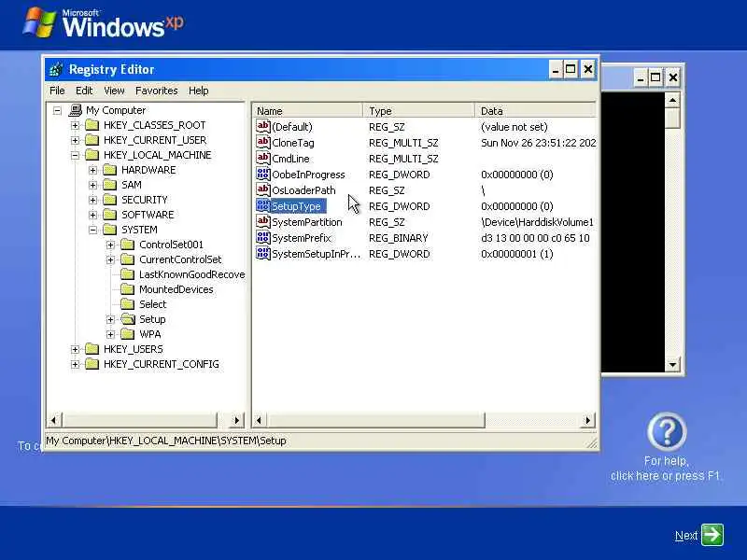Click the Name column header
The image size is (747, 560).
(x=307, y=111)
